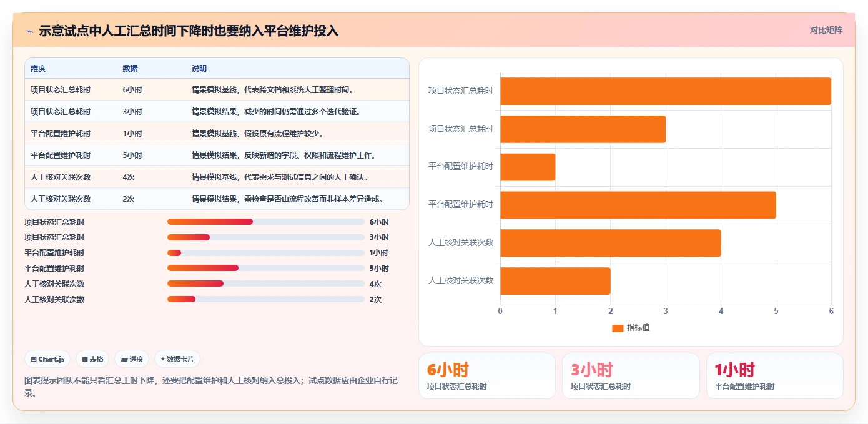868x424 pixels.
Task: Click the progress bar labeled 5小时
Action: click(266, 269)
